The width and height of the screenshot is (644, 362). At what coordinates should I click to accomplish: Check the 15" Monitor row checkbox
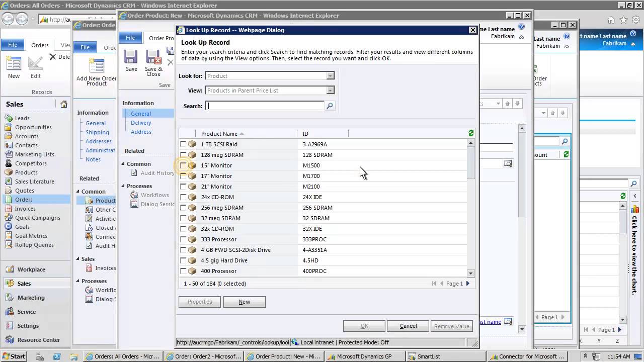point(183,165)
